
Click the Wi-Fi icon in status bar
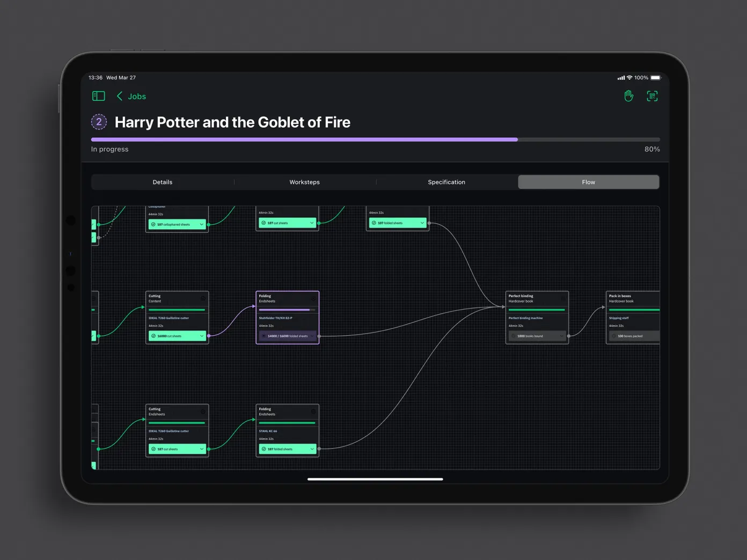pos(629,78)
